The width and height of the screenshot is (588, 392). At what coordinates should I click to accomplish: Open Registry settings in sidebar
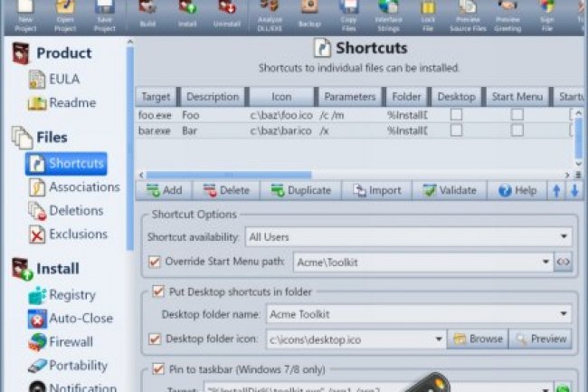(72, 294)
